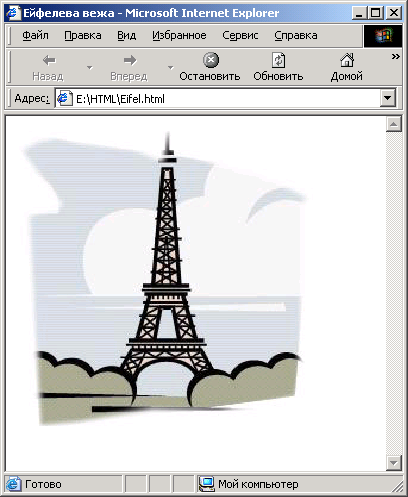Viewport: 408px width, 497px height.
Task: Minimize the Internet Explorer window
Action: point(359,13)
